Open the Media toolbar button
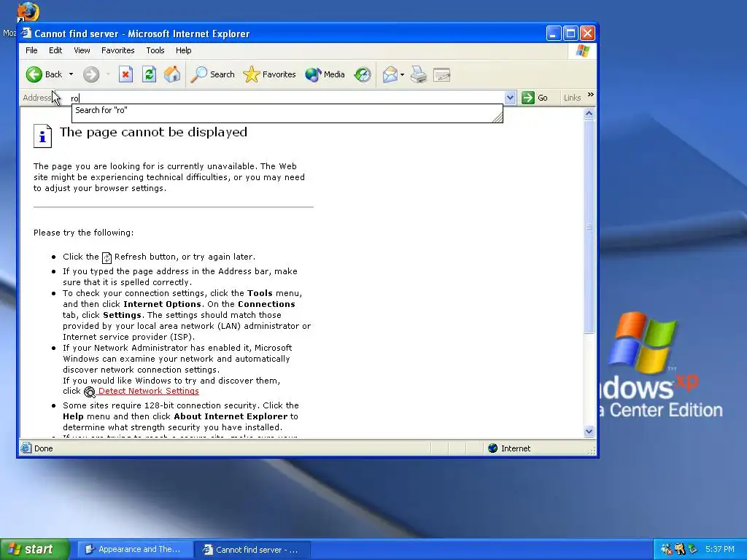The height and width of the screenshot is (560, 747). 325,74
